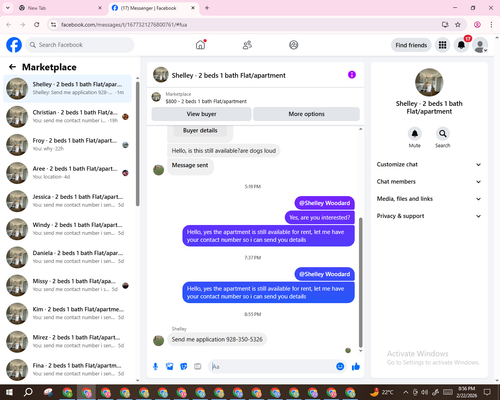The height and width of the screenshot is (400, 500).
Task: Click the conversation list scrollbar
Action: 138,143
